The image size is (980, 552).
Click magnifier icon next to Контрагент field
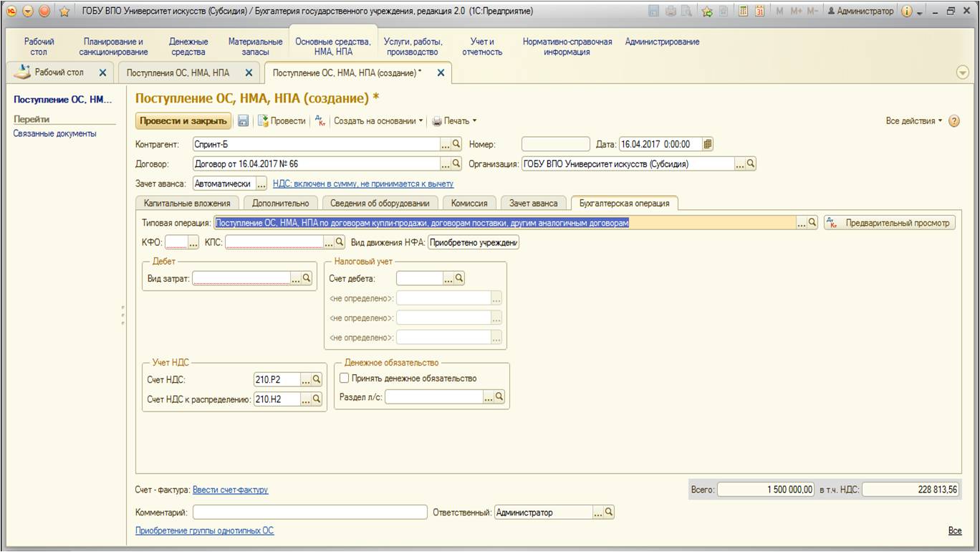click(x=456, y=144)
